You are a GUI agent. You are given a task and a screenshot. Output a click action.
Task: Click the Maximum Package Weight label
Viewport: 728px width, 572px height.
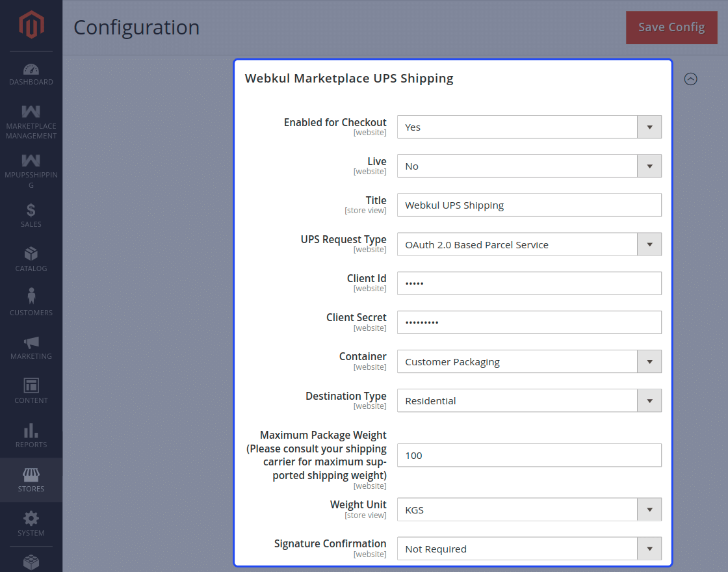[317, 455]
